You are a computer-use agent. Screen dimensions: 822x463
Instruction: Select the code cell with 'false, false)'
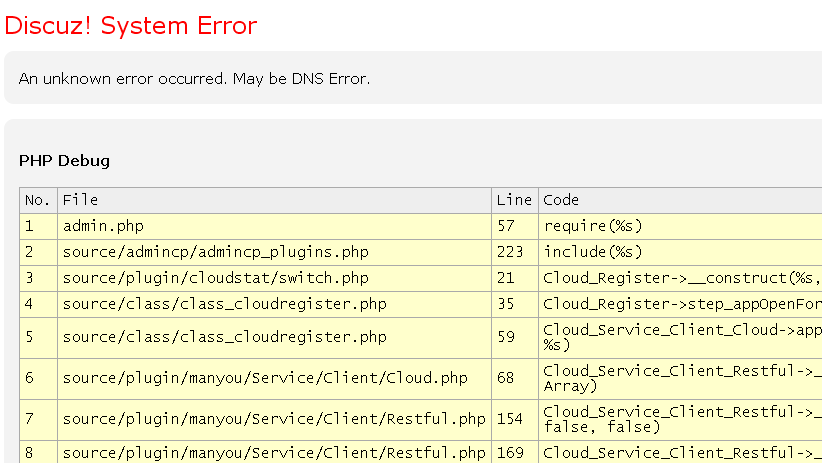680,419
